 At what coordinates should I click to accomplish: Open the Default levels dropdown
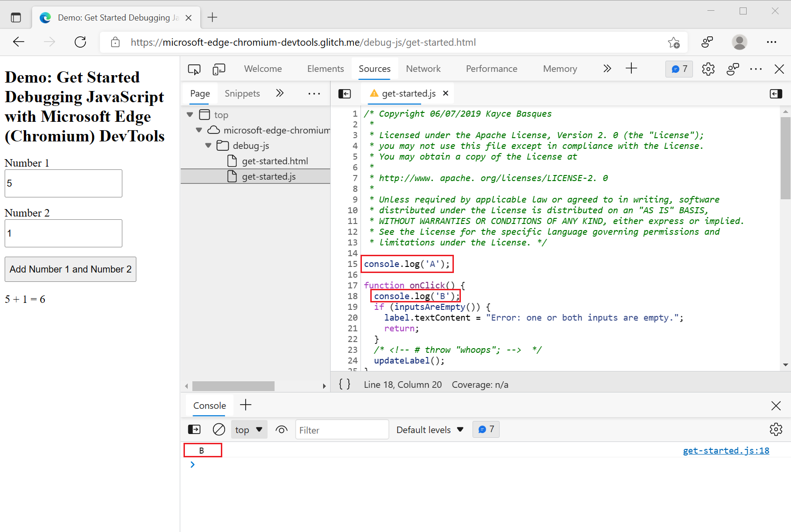429,429
